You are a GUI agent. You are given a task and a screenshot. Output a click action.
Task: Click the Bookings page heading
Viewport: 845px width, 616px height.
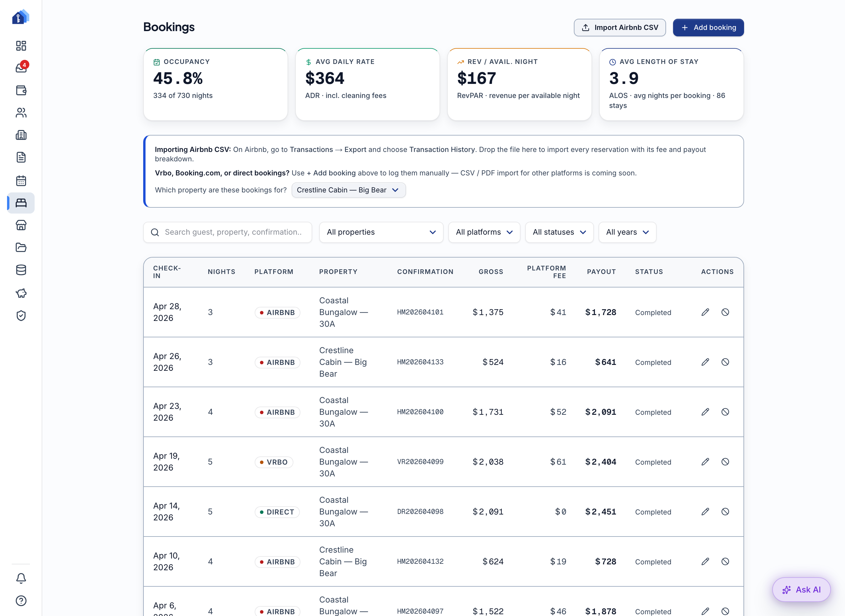[x=169, y=27]
